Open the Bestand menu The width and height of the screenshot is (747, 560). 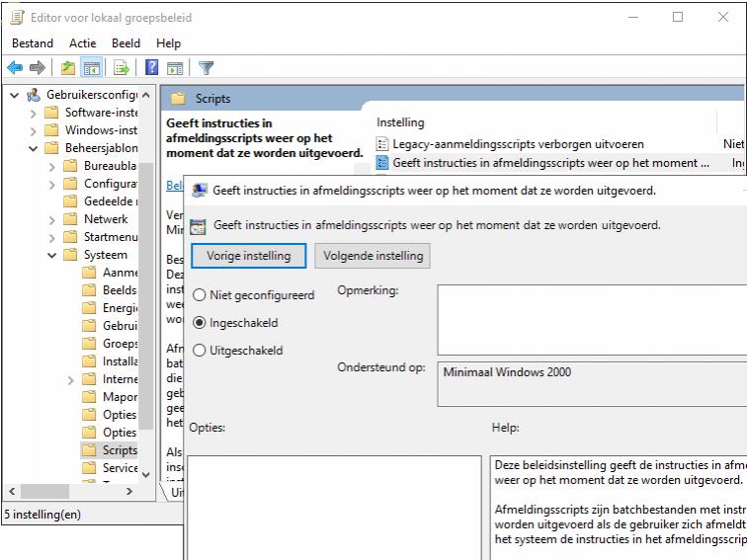click(34, 43)
